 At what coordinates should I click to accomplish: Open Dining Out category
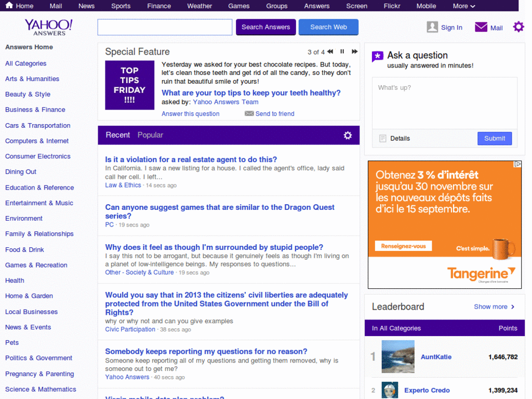pyautogui.click(x=21, y=171)
